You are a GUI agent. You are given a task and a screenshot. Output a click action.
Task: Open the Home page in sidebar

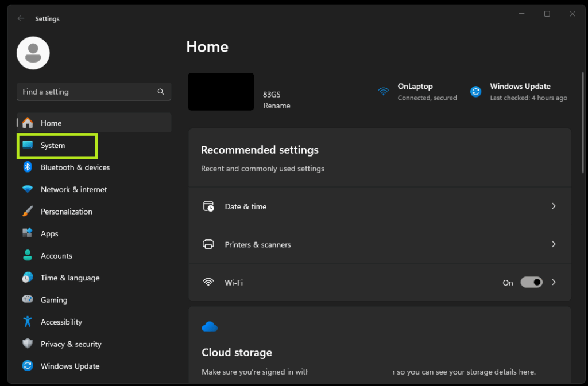point(94,123)
